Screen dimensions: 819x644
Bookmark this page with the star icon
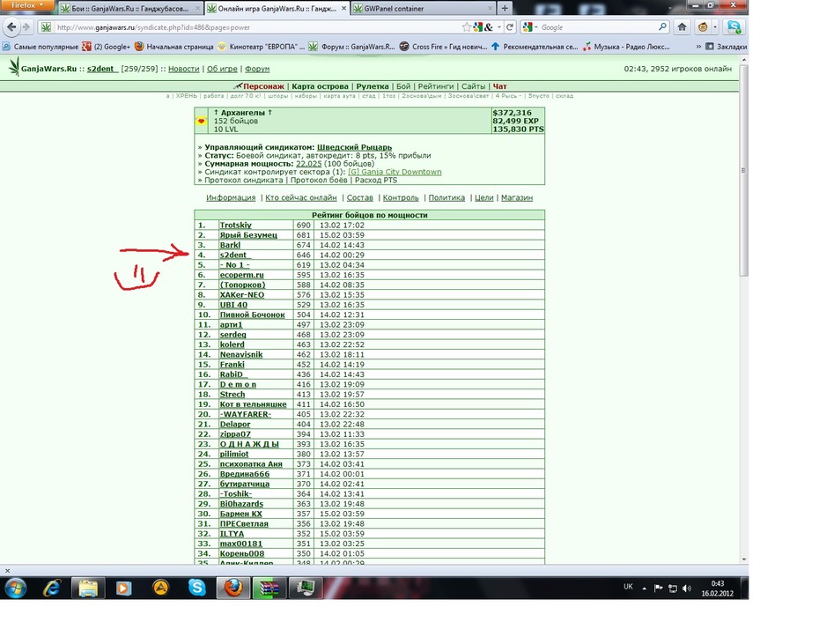[x=466, y=27]
